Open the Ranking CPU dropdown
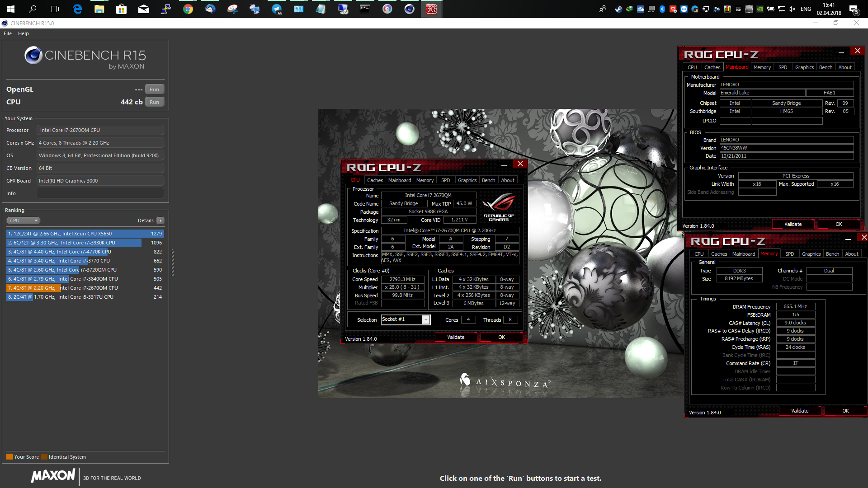This screenshot has width=868, height=488. [24, 221]
